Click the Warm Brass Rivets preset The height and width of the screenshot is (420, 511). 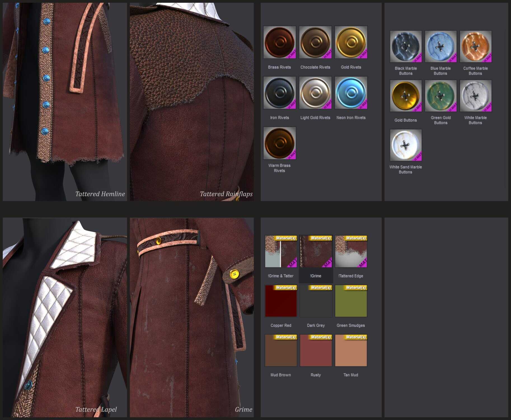(x=279, y=143)
